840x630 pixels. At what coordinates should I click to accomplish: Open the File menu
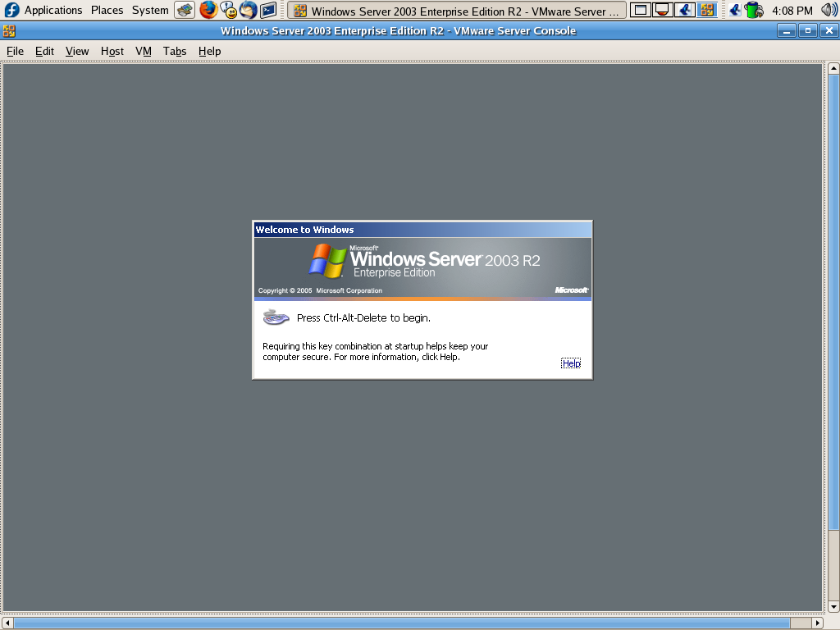coord(15,51)
